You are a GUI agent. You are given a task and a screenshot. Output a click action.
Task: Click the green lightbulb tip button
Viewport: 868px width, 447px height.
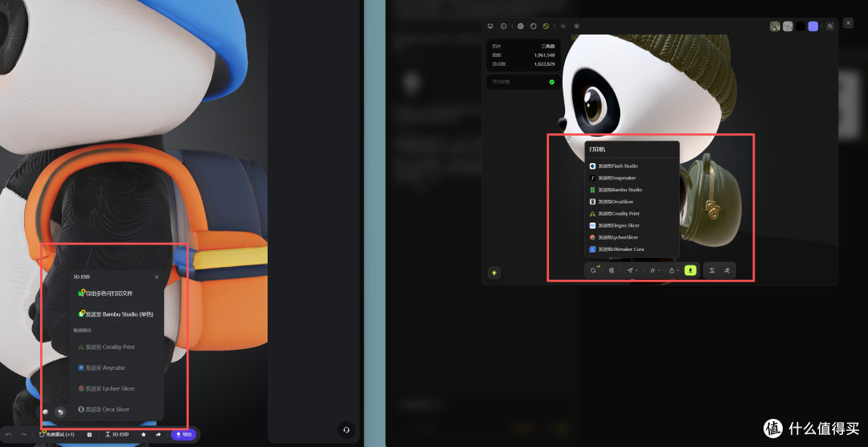point(494,273)
